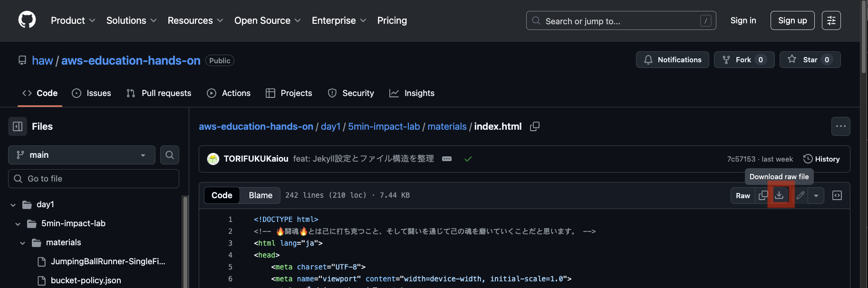Viewport: 868px width, 288px height.
Task: Open the Product dropdown menu
Action: 73,20
